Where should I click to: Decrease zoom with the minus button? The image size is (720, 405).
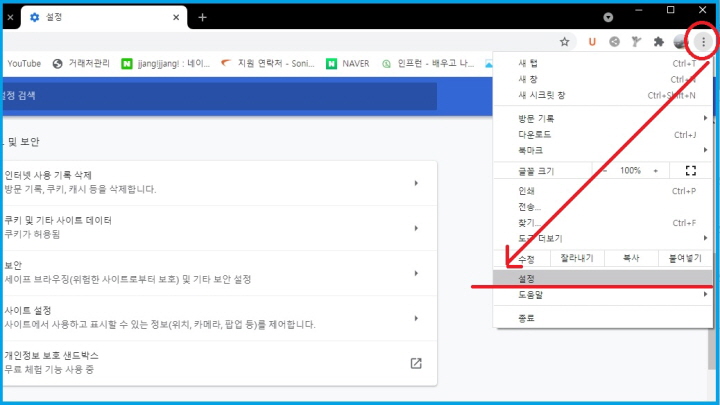(605, 171)
